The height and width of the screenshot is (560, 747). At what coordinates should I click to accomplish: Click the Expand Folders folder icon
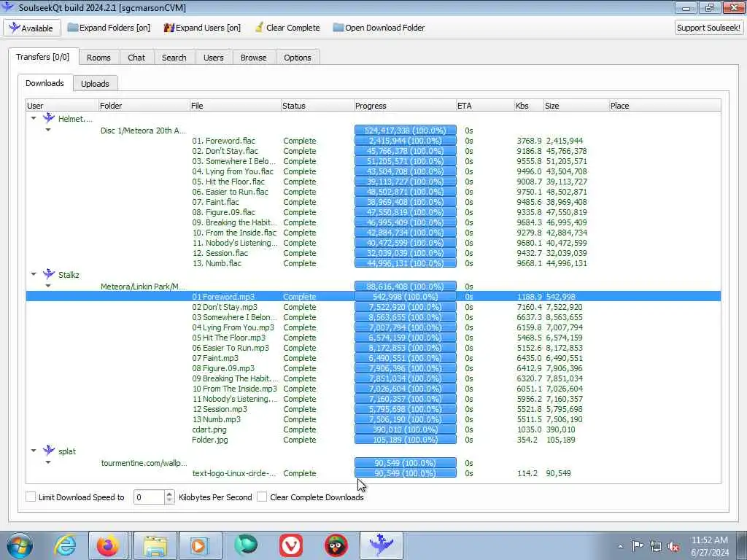(72, 28)
